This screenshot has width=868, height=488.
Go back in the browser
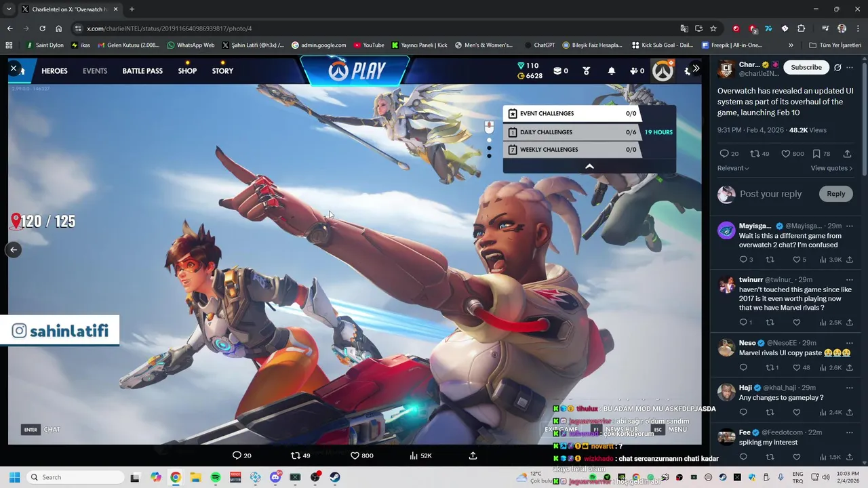point(9,28)
